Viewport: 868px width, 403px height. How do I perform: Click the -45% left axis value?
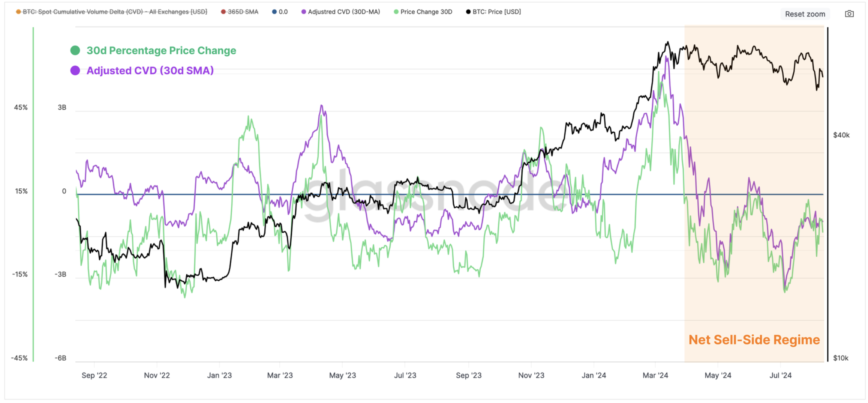(19, 358)
